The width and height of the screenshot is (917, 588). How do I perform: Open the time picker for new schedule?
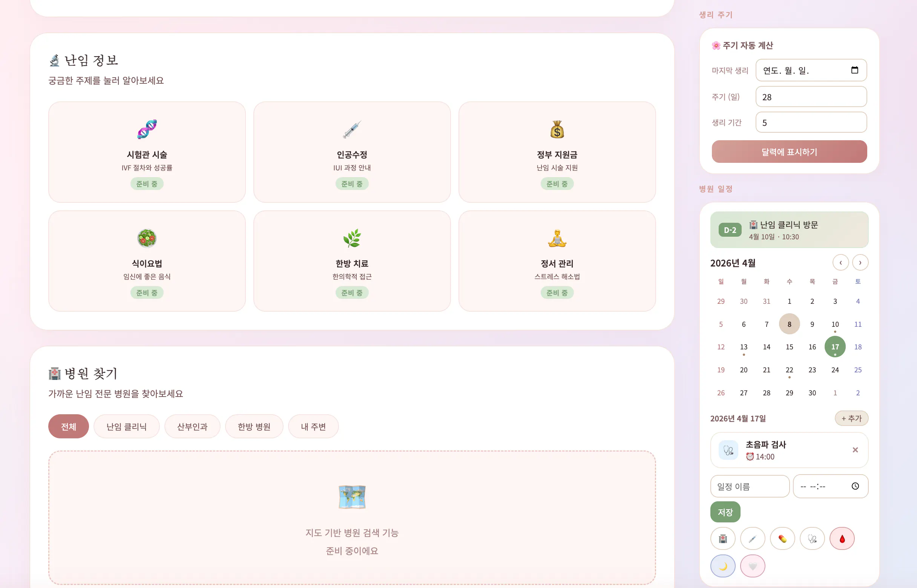pyautogui.click(x=855, y=486)
